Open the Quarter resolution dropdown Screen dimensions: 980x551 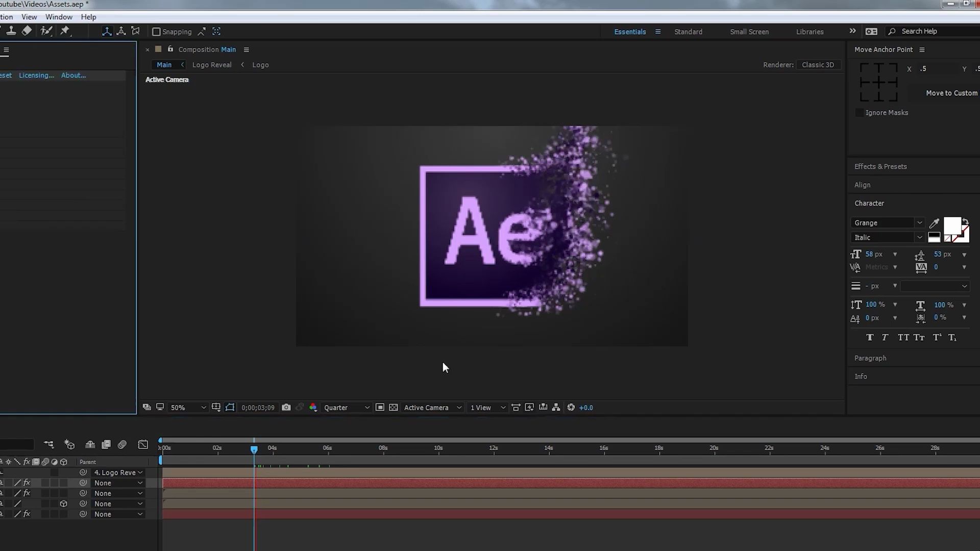[x=347, y=408]
